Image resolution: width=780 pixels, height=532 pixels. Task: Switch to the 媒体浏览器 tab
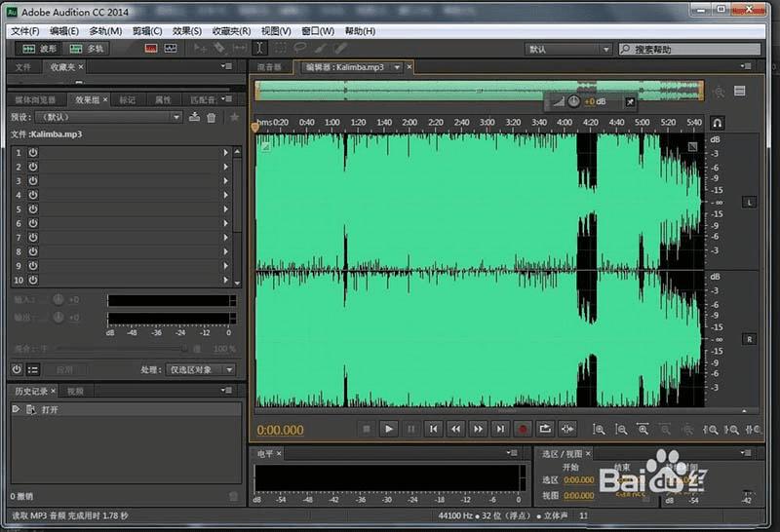[35, 99]
